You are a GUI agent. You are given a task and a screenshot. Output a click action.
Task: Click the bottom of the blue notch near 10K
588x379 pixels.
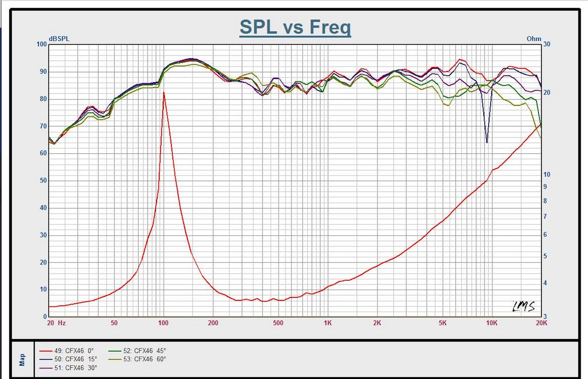[x=486, y=142]
